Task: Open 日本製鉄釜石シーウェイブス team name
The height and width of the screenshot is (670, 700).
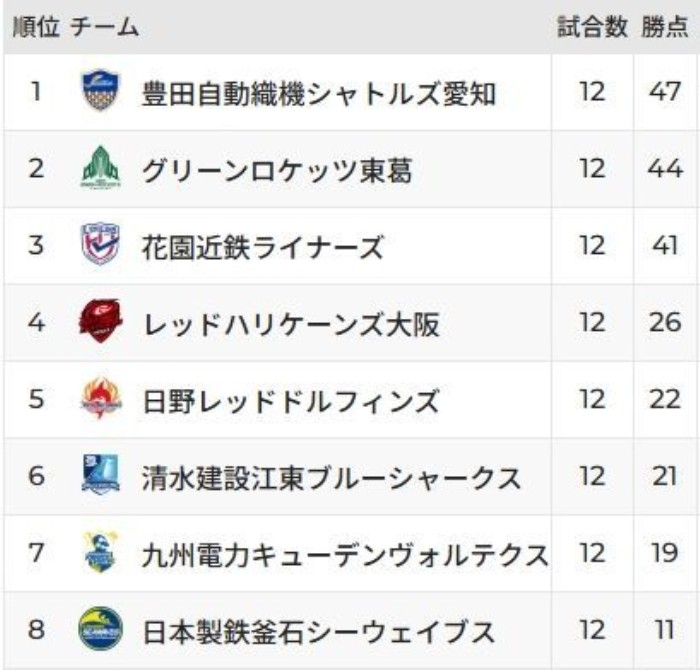Action: point(319,632)
